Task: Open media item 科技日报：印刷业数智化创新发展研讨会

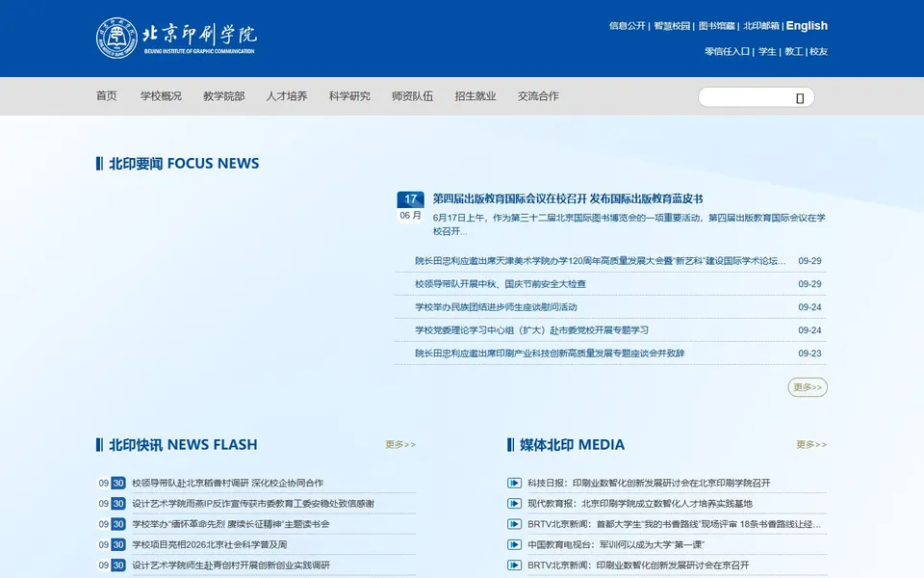Action: [649, 483]
